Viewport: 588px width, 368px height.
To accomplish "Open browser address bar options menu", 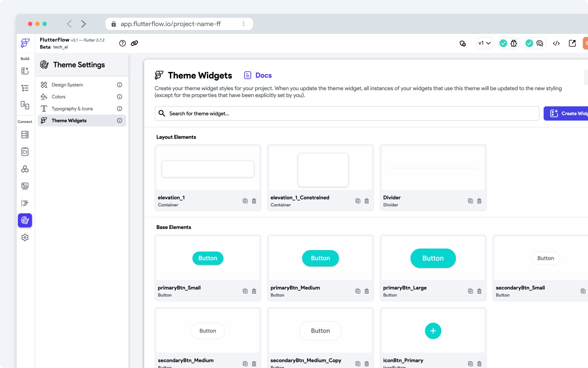I will click(244, 24).
